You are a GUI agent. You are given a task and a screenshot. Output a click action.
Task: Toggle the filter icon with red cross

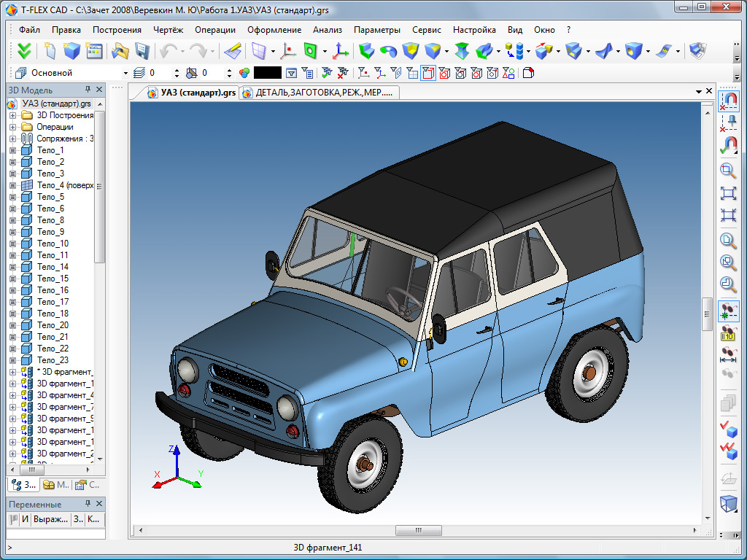click(x=343, y=74)
